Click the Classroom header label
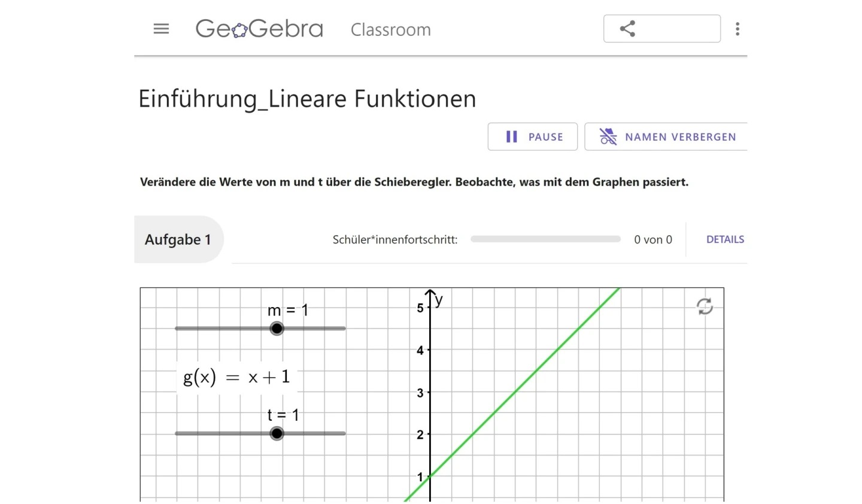862x504 pixels. pyautogui.click(x=390, y=29)
